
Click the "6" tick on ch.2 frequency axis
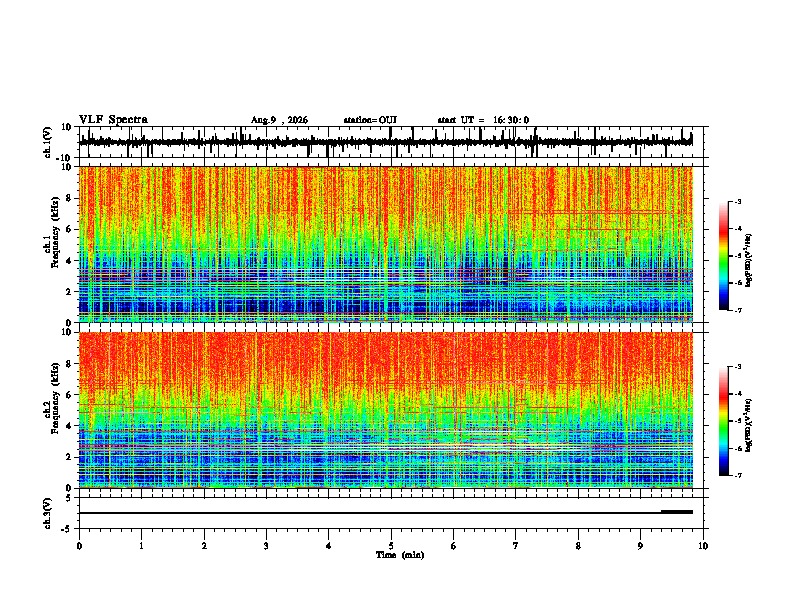70,394
